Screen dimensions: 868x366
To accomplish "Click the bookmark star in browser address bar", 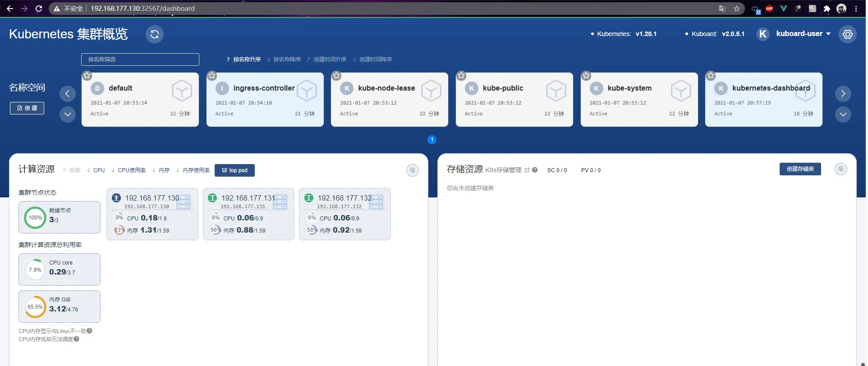I will click(737, 9).
